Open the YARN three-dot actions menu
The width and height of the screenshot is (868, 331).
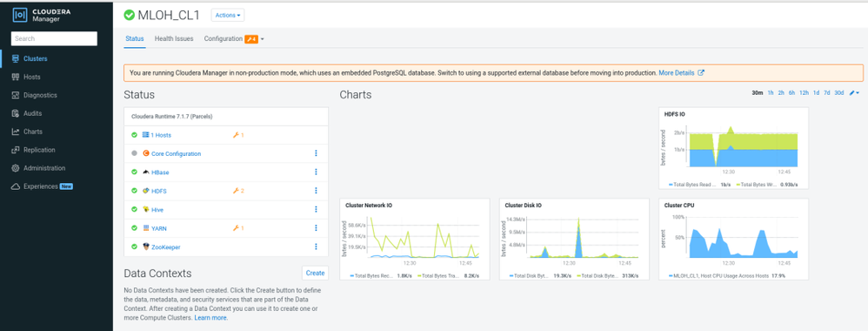(x=316, y=228)
